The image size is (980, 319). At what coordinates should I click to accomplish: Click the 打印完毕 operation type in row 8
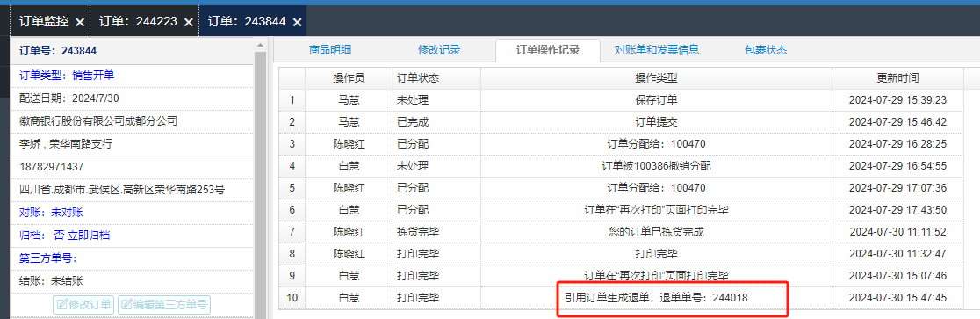pyautogui.click(x=656, y=253)
